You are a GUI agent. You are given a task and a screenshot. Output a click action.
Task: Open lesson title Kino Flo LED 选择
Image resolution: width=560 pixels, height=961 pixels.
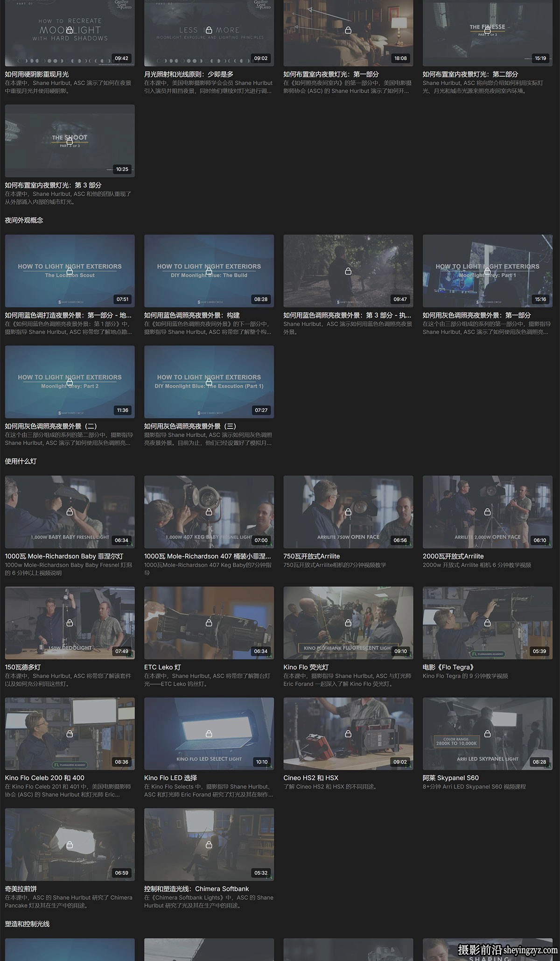[170, 778]
